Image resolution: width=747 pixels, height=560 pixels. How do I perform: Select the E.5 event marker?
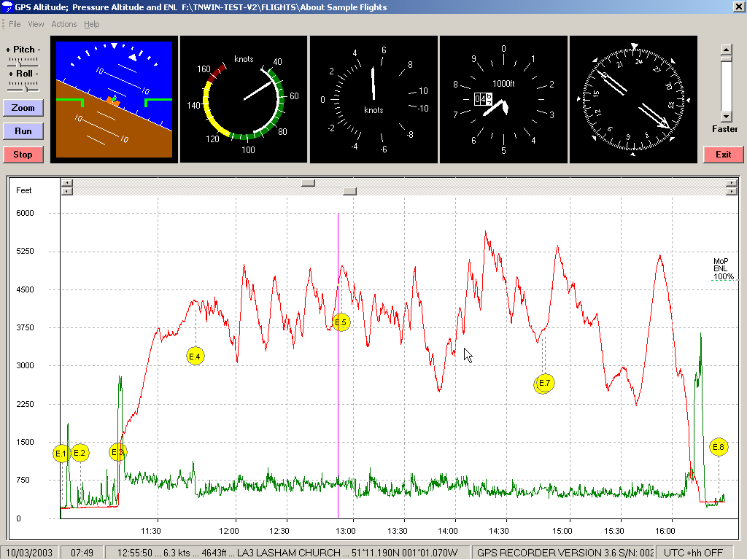click(341, 322)
